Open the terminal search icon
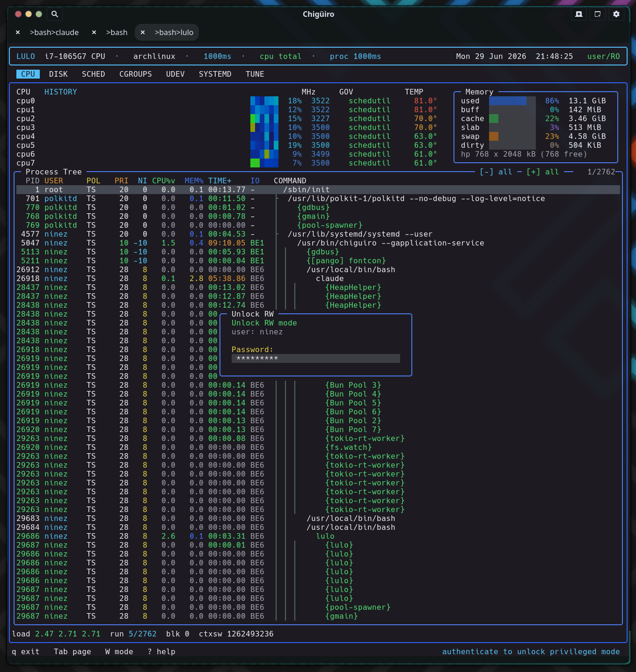This screenshot has height=672, width=636. 55,14
